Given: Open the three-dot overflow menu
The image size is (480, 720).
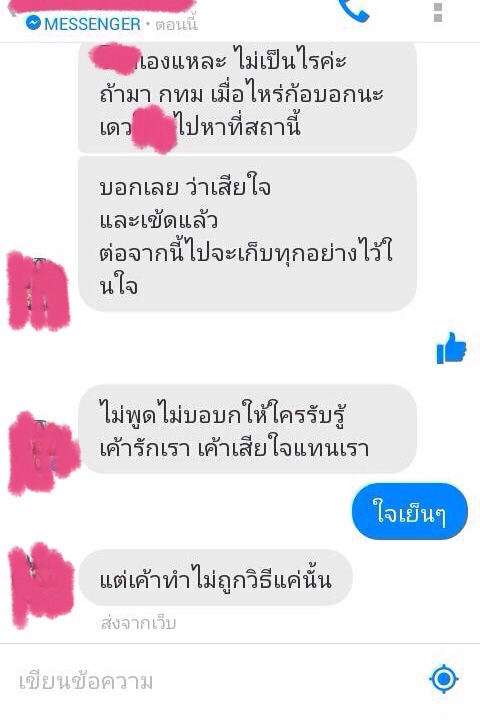Looking at the screenshot, I should click(x=438, y=12).
